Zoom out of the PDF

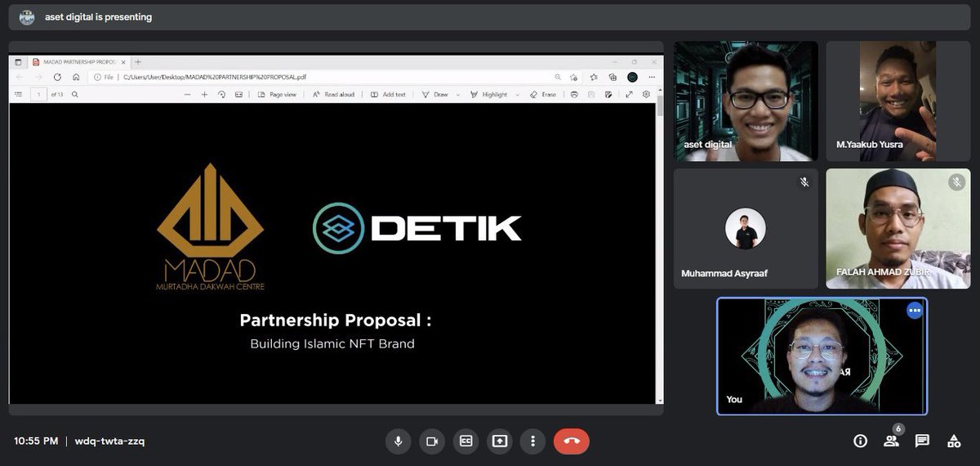click(x=187, y=95)
